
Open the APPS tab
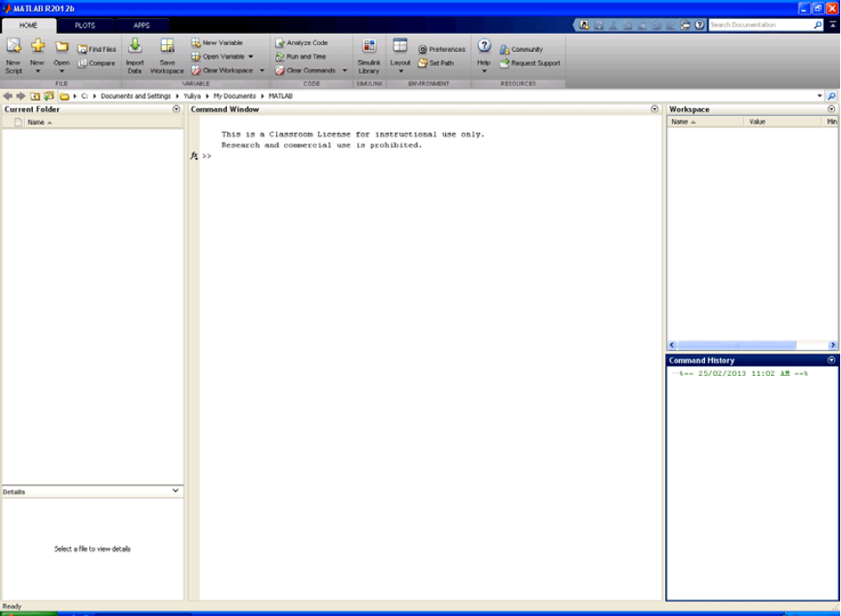click(x=141, y=25)
